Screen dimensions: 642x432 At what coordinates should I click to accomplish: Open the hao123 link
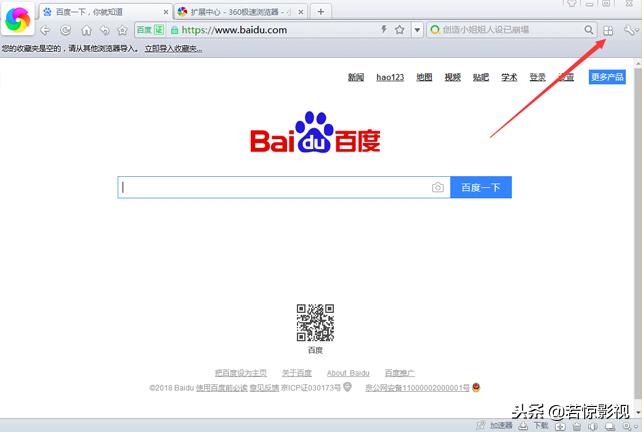tap(390, 77)
